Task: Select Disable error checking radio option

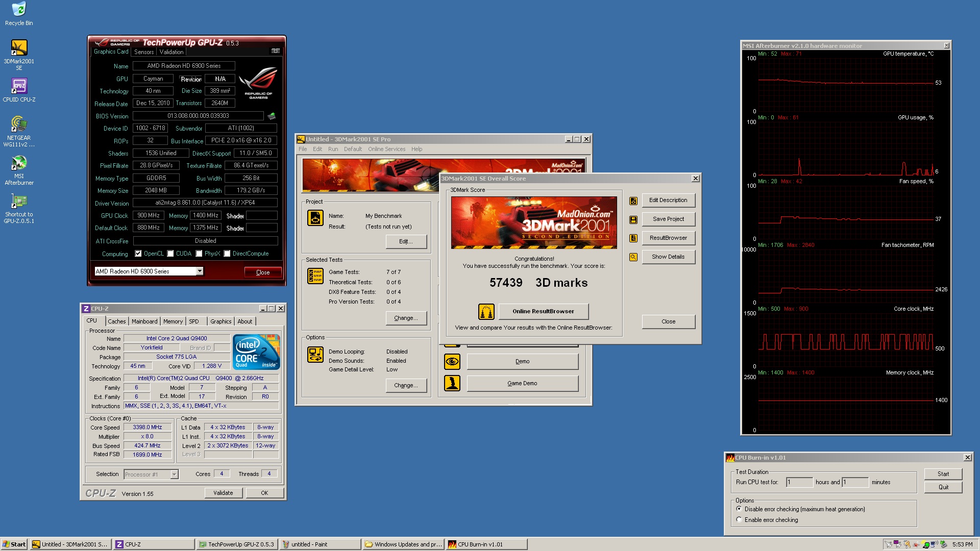Action: tap(739, 509)
